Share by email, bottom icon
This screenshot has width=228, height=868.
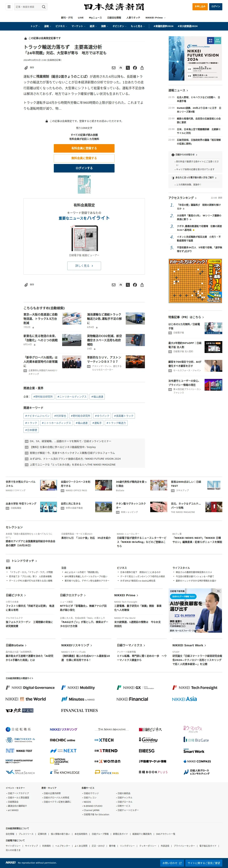coord(114,285)
